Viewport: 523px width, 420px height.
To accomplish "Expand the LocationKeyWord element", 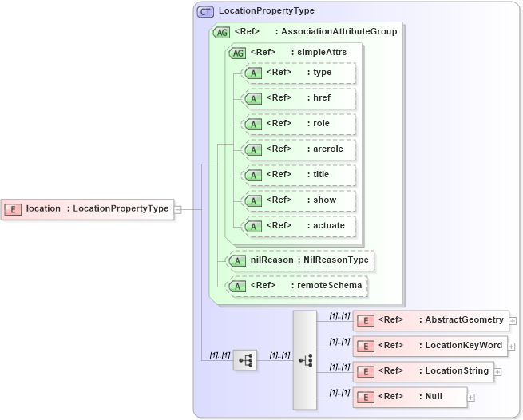I will coord(511,347).
